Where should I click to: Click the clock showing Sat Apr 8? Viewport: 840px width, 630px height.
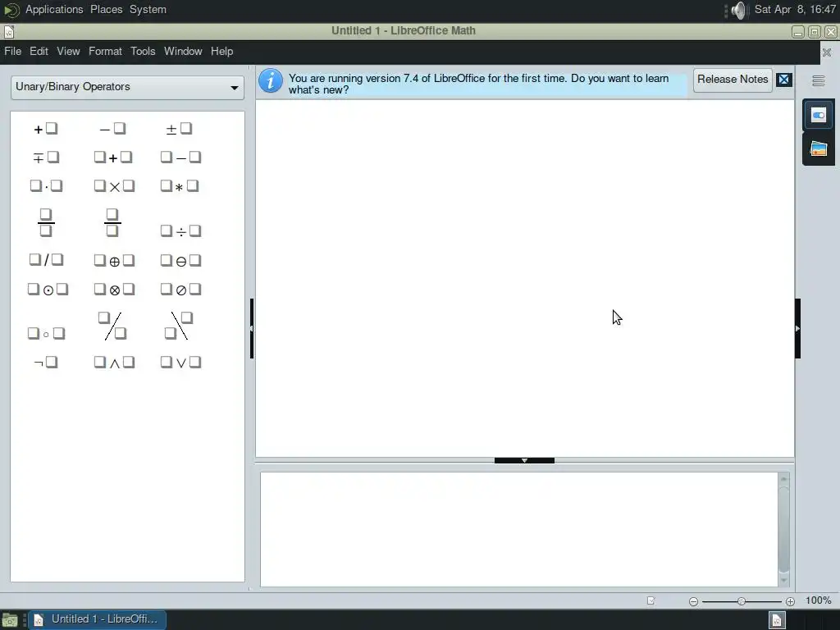[795, 10]
